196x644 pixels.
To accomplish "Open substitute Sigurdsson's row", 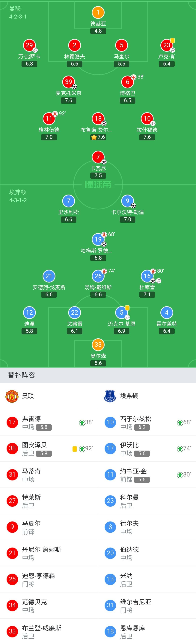I will tap(147, 422).
